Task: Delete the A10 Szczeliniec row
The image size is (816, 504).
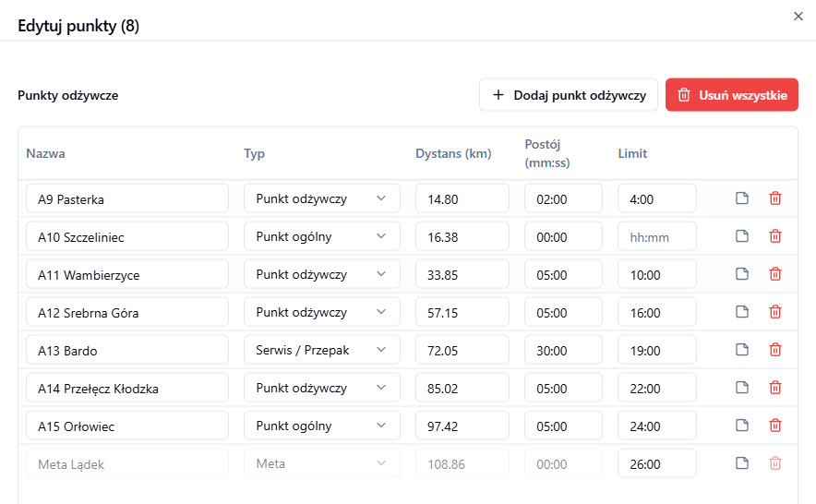Action: [774, 236]
